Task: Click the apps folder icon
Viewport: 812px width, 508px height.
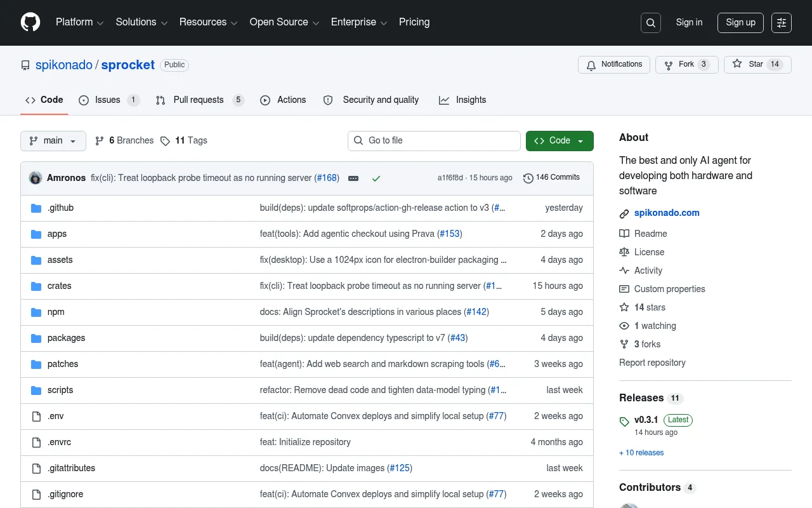Action: click(x=36, y=234)
